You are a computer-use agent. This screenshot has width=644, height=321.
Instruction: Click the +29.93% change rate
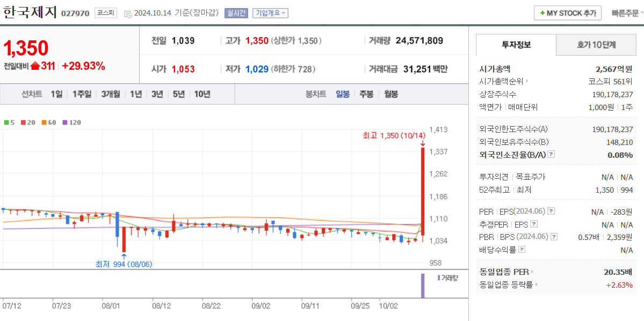tap(84, 65)
